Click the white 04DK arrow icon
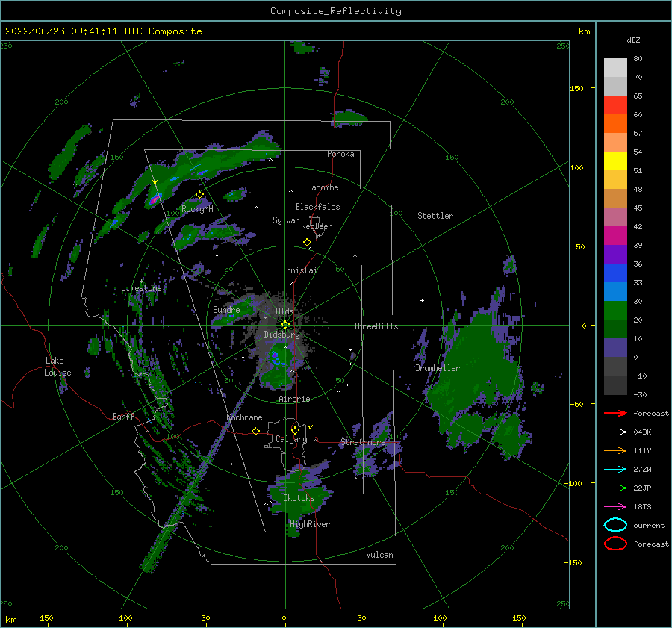The width and height of the screenshot is (672, 628). pyautogui.click(x=615, y=432)
